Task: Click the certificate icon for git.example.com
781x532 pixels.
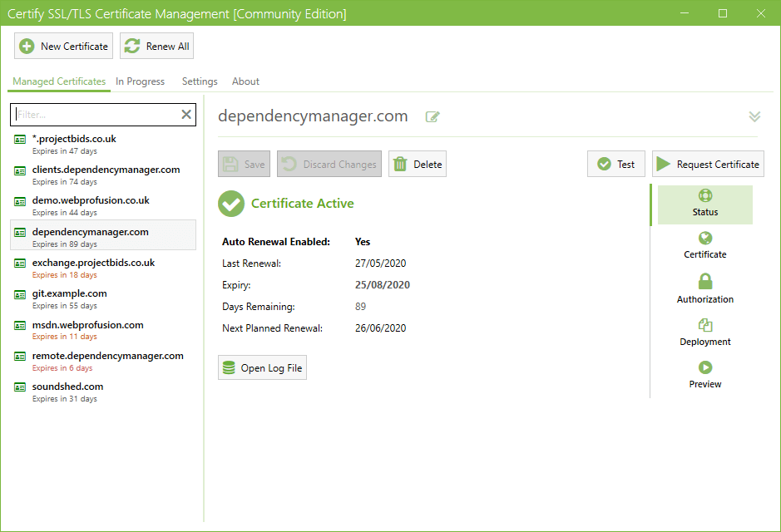Action: pyautogui.click(x=20, y=294)
